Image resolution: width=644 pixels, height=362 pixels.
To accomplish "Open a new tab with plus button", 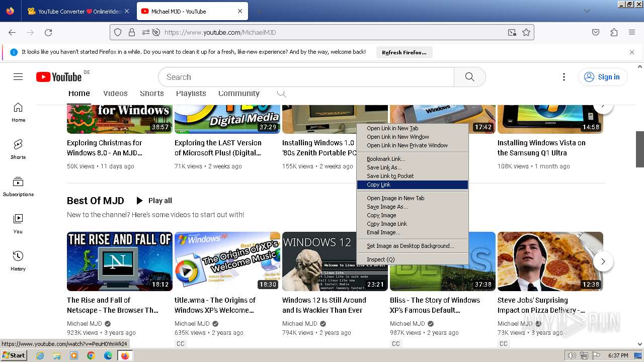I will point(259,11).
